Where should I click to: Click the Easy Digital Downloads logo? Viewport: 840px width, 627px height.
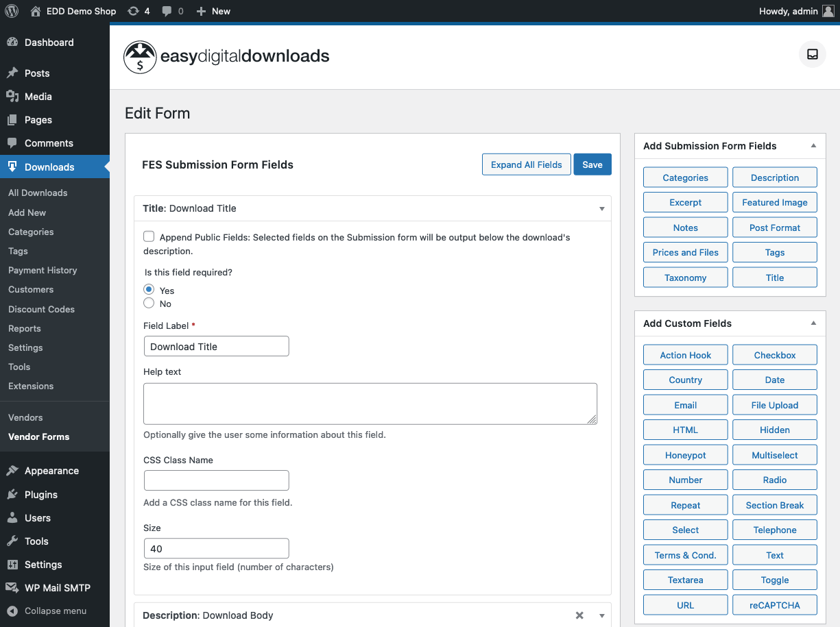(x=226, y=57)
